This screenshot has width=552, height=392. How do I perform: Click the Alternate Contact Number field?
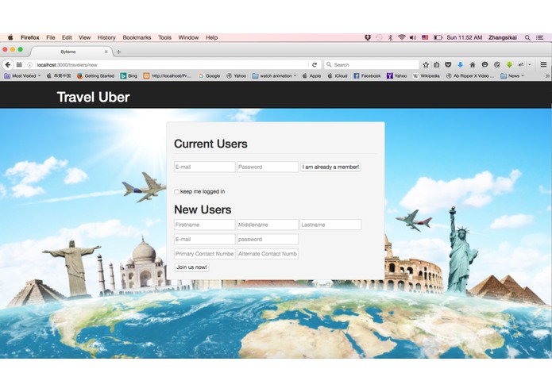(x=268, y=254)
